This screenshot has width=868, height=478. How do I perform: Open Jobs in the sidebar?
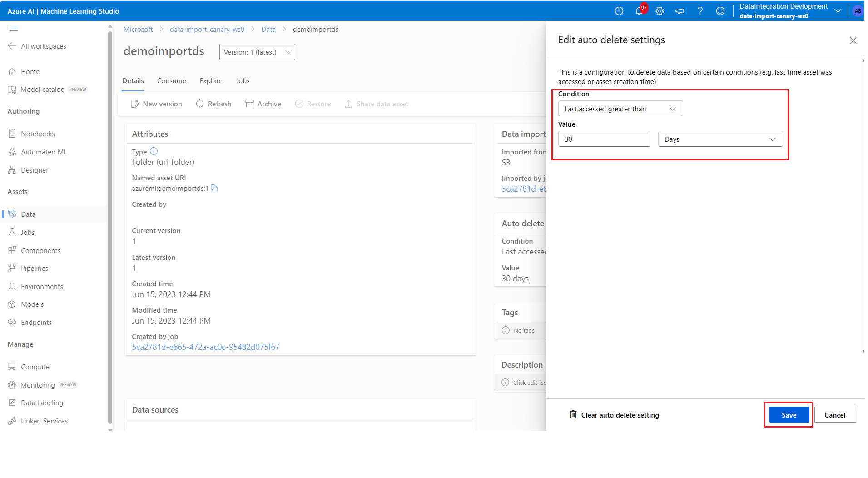[x=21, y=233]
